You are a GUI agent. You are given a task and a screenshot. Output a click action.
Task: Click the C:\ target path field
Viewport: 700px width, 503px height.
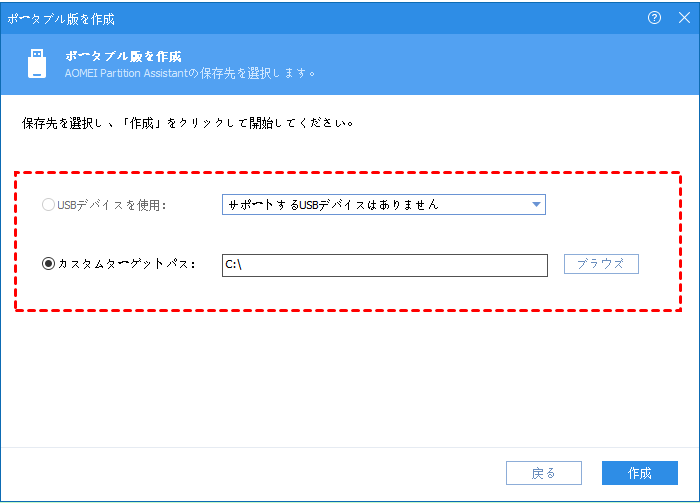(x=384, y=265)
